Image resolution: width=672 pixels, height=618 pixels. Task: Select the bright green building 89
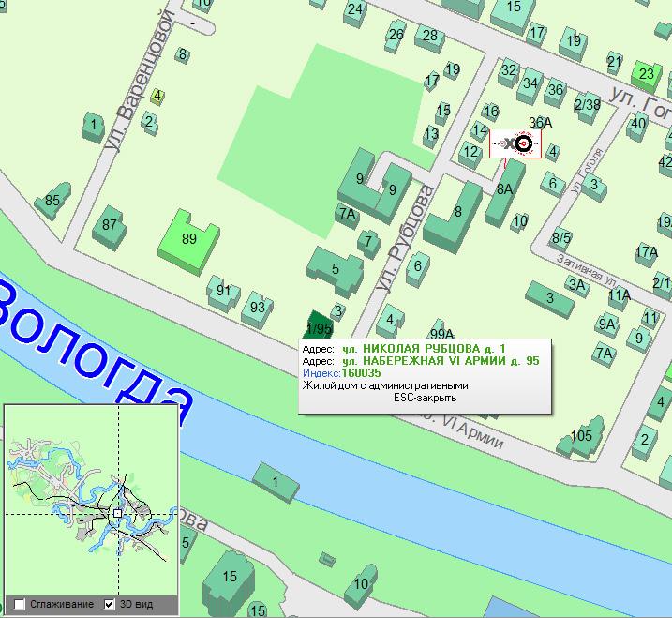[189, 240]
